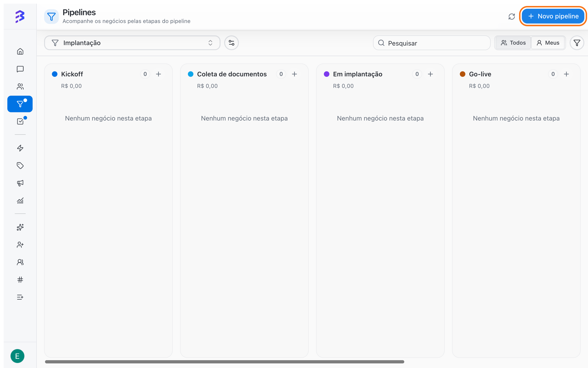Add a deal to Coleta de documentos
This screenshot has width=588, height=368.
pyautogui.click(x=294, y=74)
